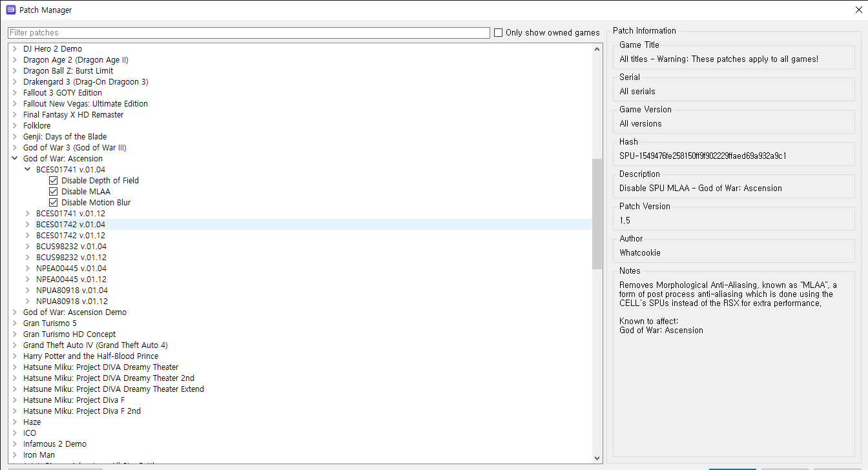Select Grand Theft Auto IV entry
The image size is (868, 470).
[96, 345]
